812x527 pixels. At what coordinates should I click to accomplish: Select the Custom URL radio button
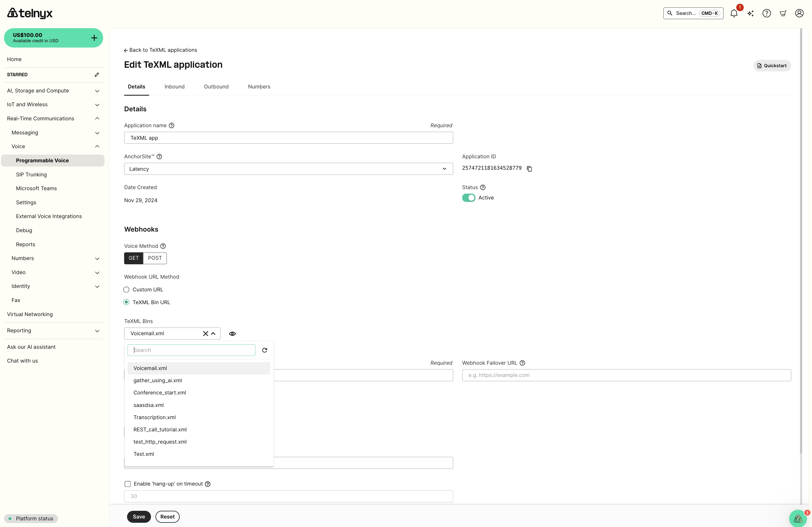click(x=126, y=290)
